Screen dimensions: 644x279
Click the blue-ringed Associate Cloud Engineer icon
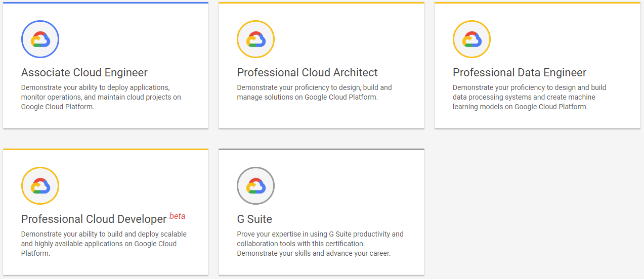point(40,39)
